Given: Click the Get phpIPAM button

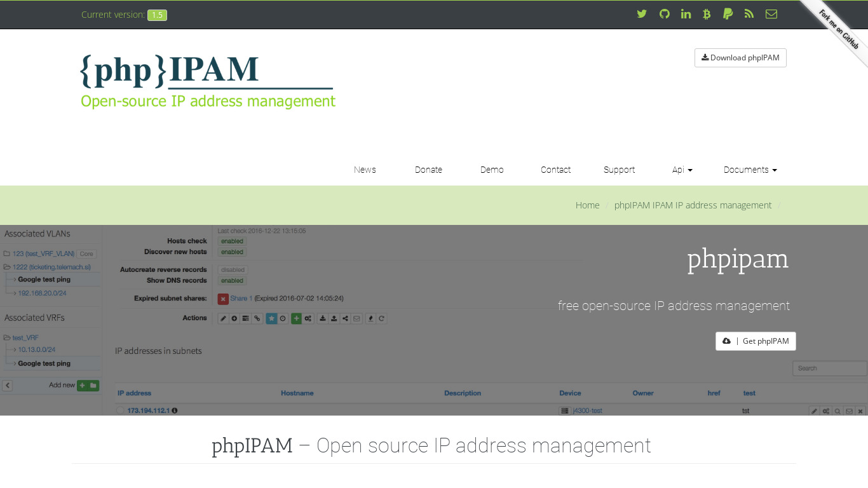Looking at the screenshot, I should click(756, 341).
